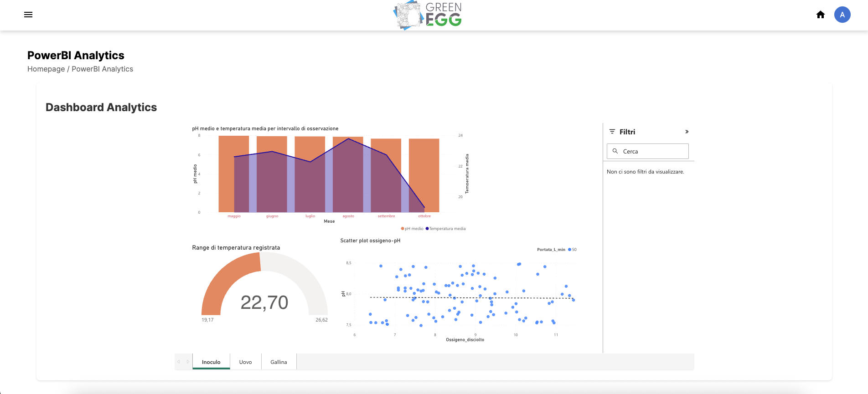This screenshot has width=868, height=394.
Task: Open the hamburger navigation menu
Action: pos(28,15)
